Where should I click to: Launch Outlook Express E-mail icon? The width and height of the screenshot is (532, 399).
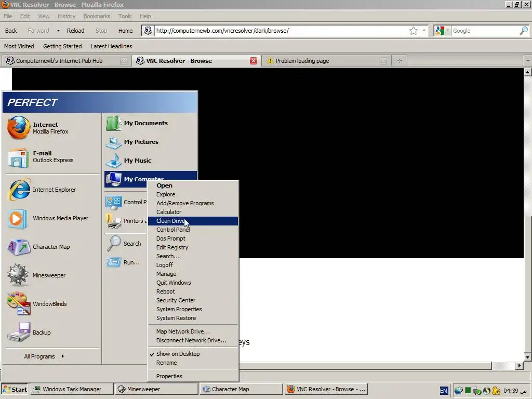pos(18,157)
